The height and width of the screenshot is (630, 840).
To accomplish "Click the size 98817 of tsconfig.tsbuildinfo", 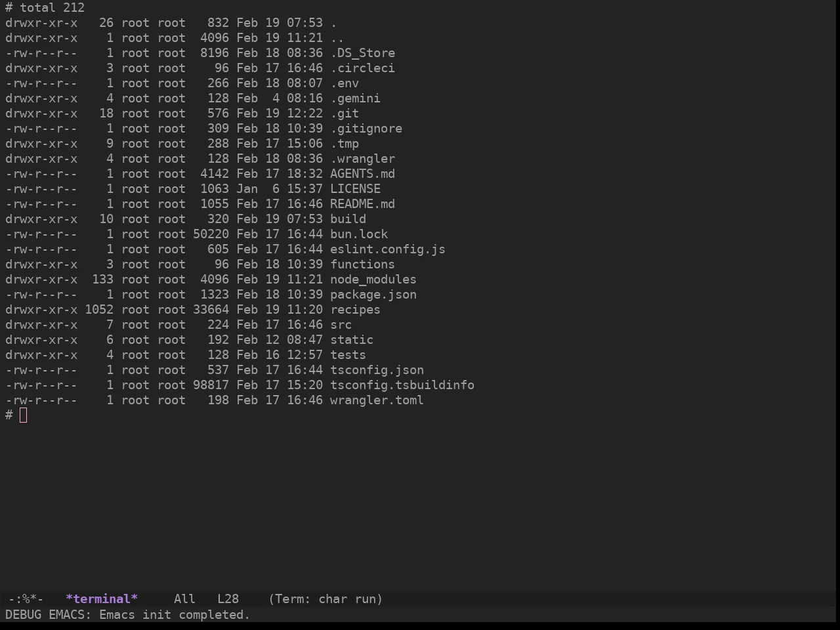I will 211,385.
